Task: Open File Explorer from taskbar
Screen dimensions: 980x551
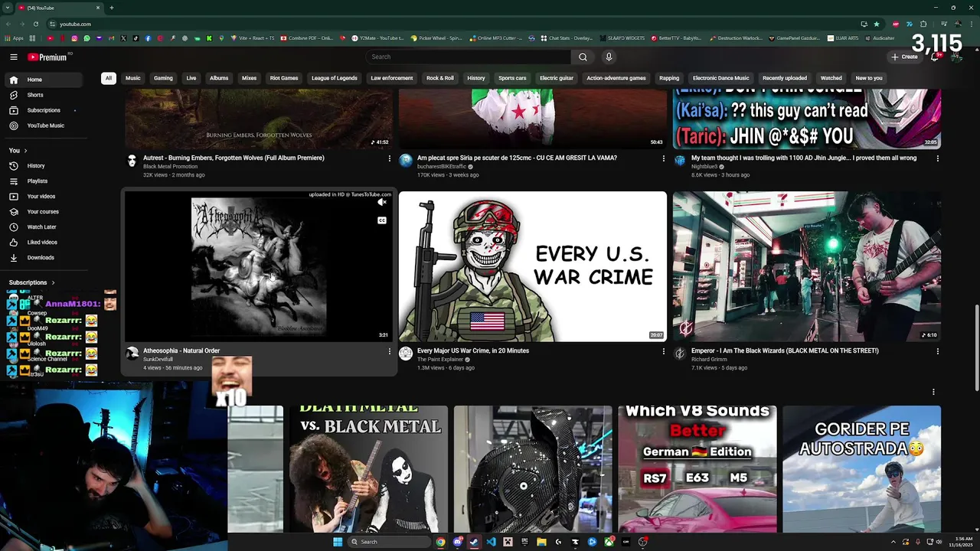Action: coord(541,542)
